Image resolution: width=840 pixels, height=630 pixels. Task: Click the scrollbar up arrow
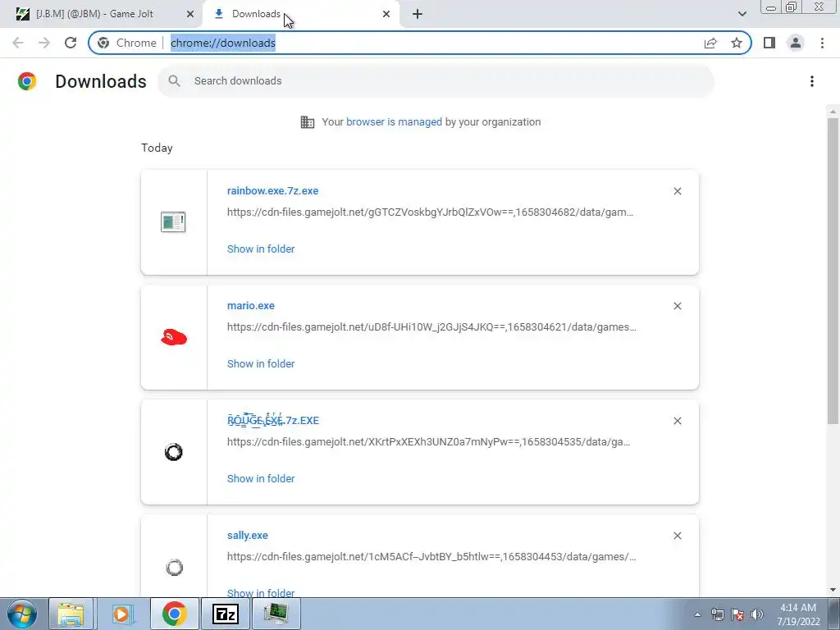[x=833, y=111]
